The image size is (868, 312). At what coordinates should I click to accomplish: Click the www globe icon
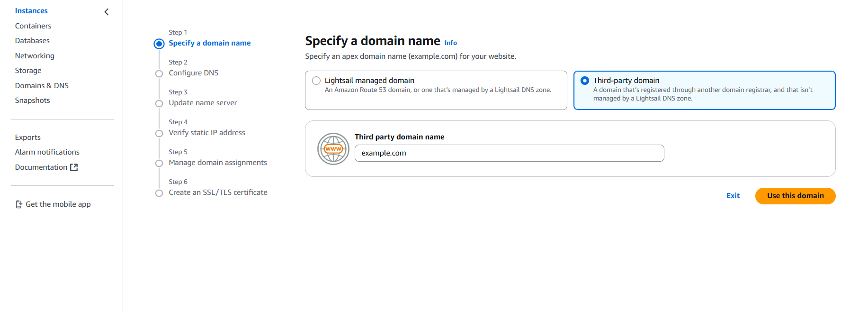coord(333,149)
